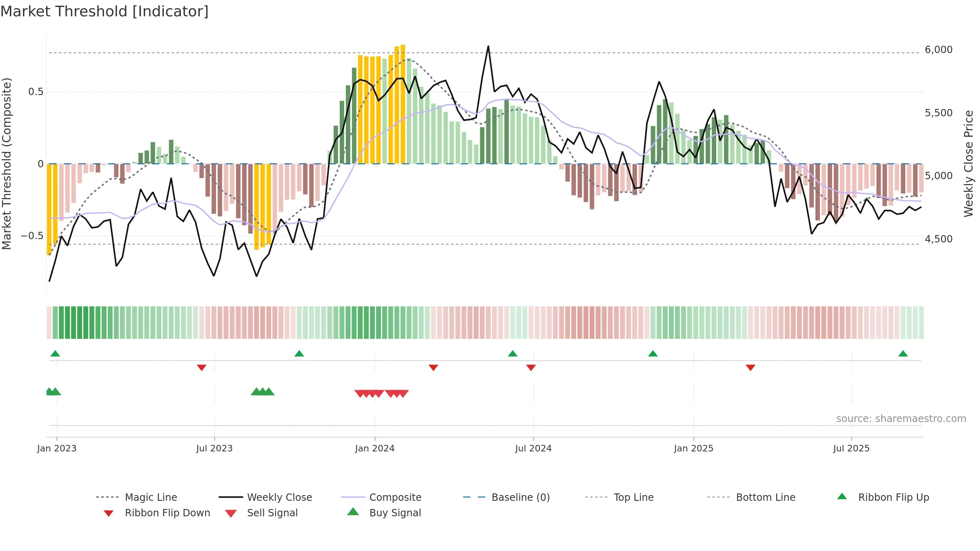Click the Ribbon Flip Down marker before July 2023
The height and width of the screenshot is (551, 980).
(202, 368)
